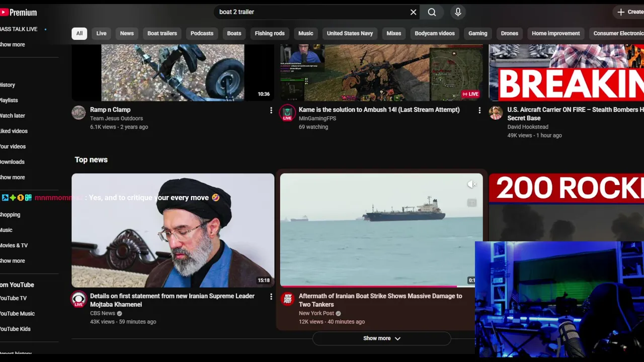
Task: Open the 200 ROCK news thumbnail
Action: tap(566, 207)
